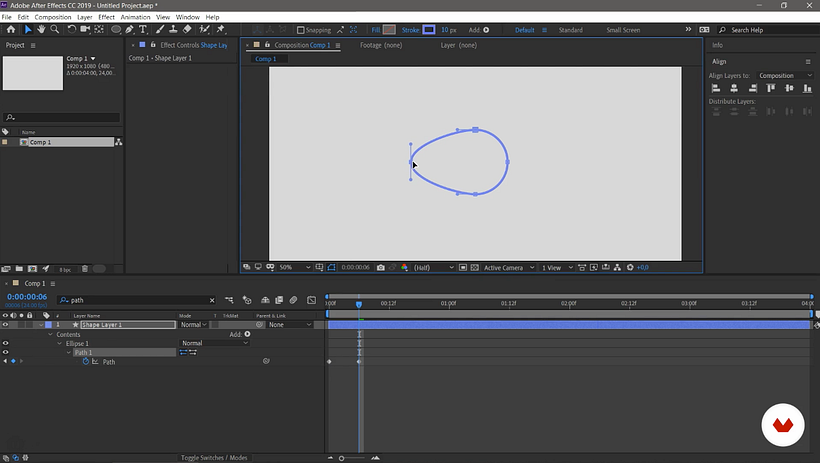Select the Selection arrow tool

click(x=28, y=30)
